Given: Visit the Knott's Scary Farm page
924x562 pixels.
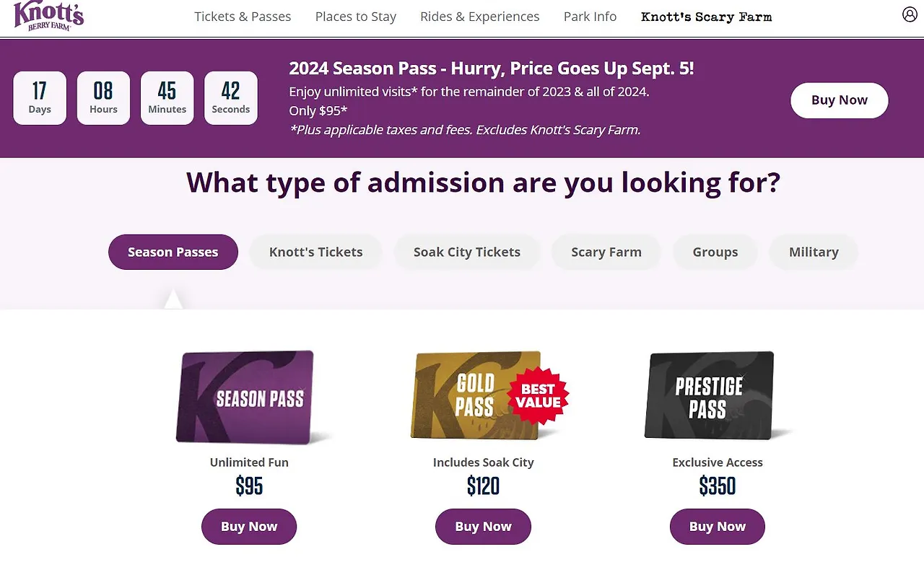Looking at the screenshot, I should (706, 16).
